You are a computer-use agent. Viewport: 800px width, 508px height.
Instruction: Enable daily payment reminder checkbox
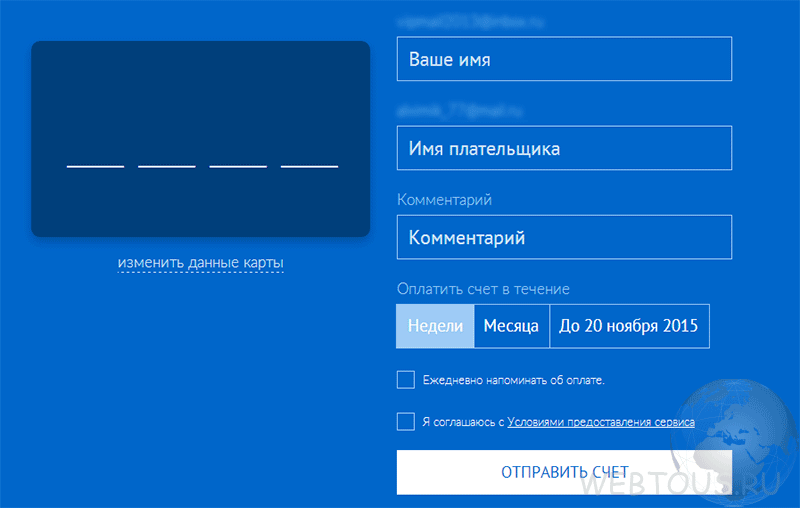[x=406, y=379]
